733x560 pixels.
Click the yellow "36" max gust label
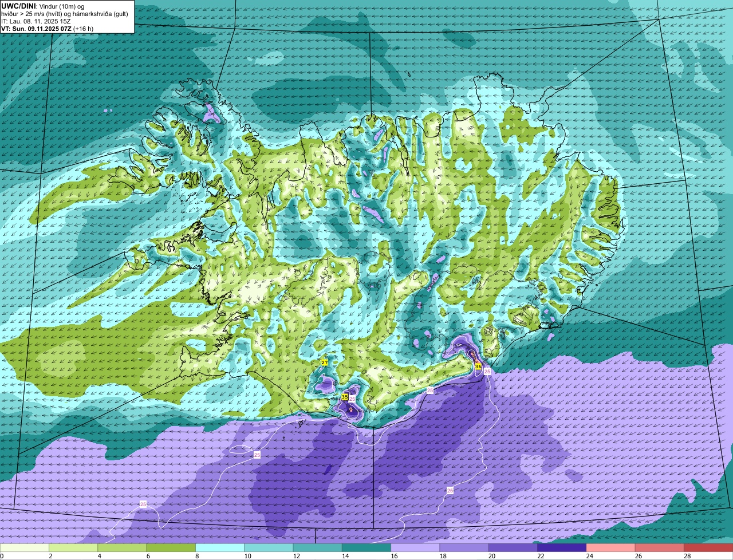click(x=478, y=366)
